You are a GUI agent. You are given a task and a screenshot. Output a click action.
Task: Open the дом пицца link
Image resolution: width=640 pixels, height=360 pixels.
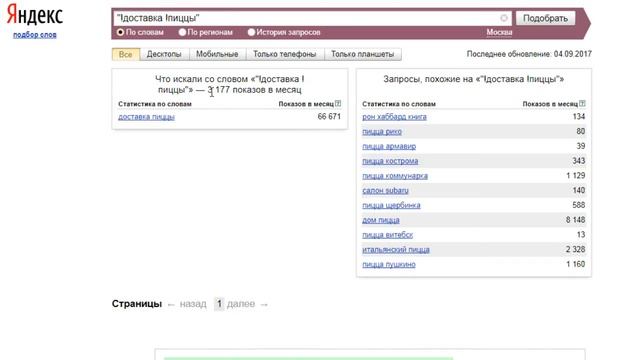pyautogui.click(x=381, y=220)
